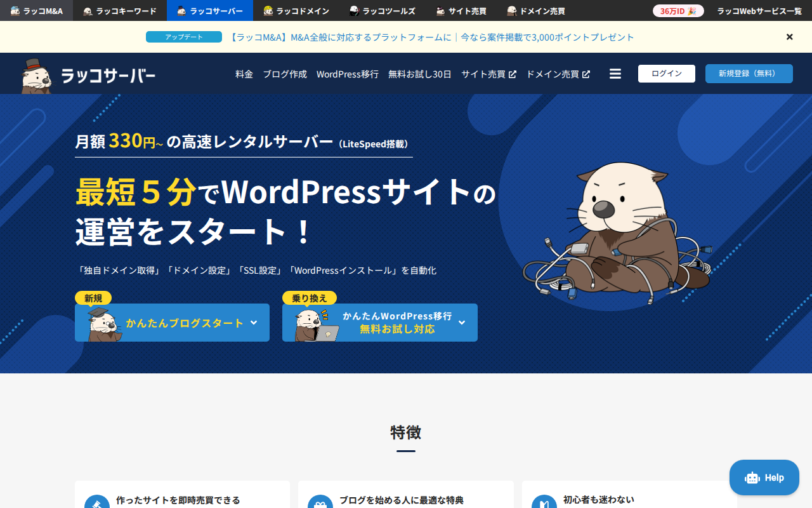Go to 料金 page
Viewport: 812px width, 508px height.
point(244,74)
